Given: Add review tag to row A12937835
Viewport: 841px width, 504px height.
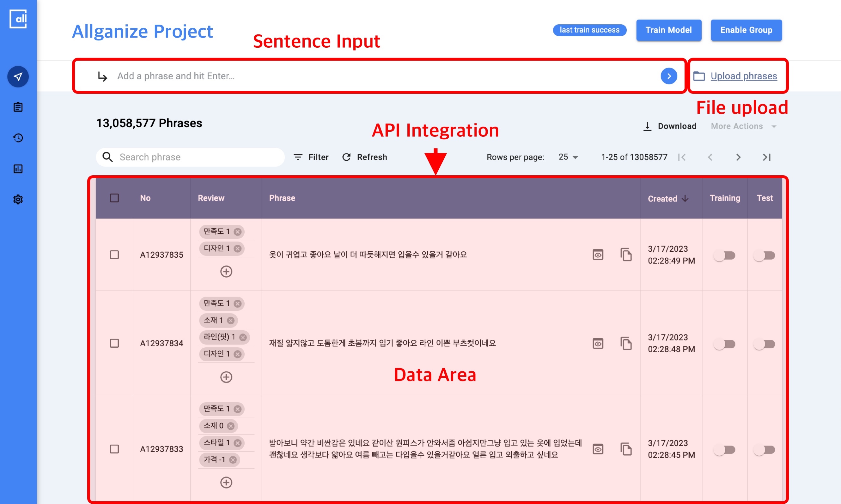Looking at the screenshot, I should point(226,271).
